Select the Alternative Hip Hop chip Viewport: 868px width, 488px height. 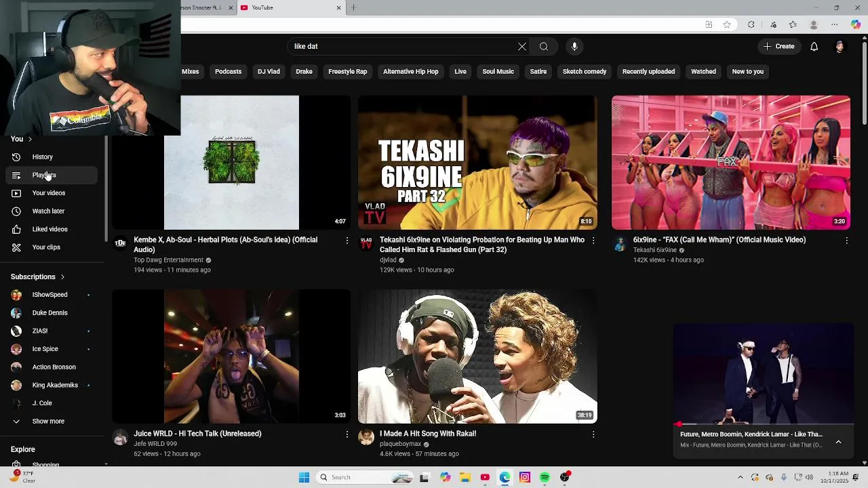point(410,72)
